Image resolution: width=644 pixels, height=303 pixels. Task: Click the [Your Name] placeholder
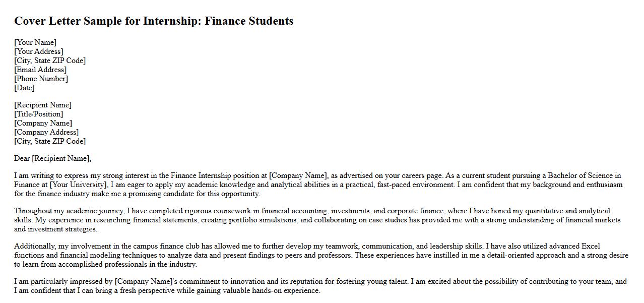pyautogui.click(x=35, y=42)
